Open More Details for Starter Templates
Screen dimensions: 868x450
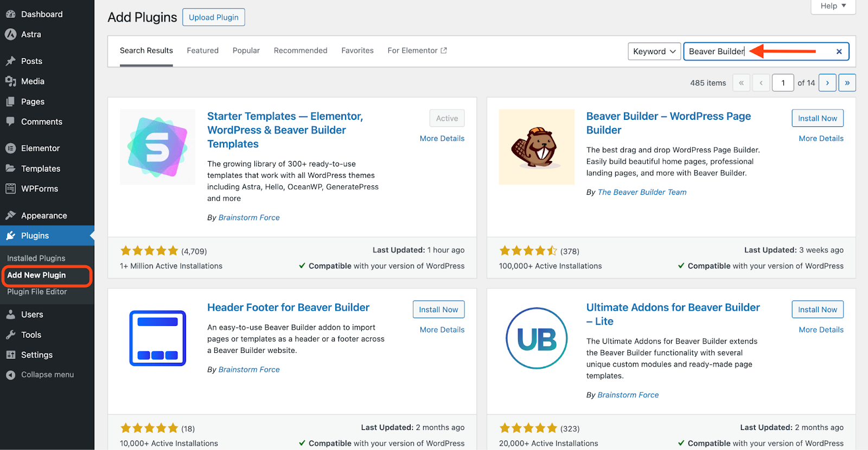coord(442,138)
